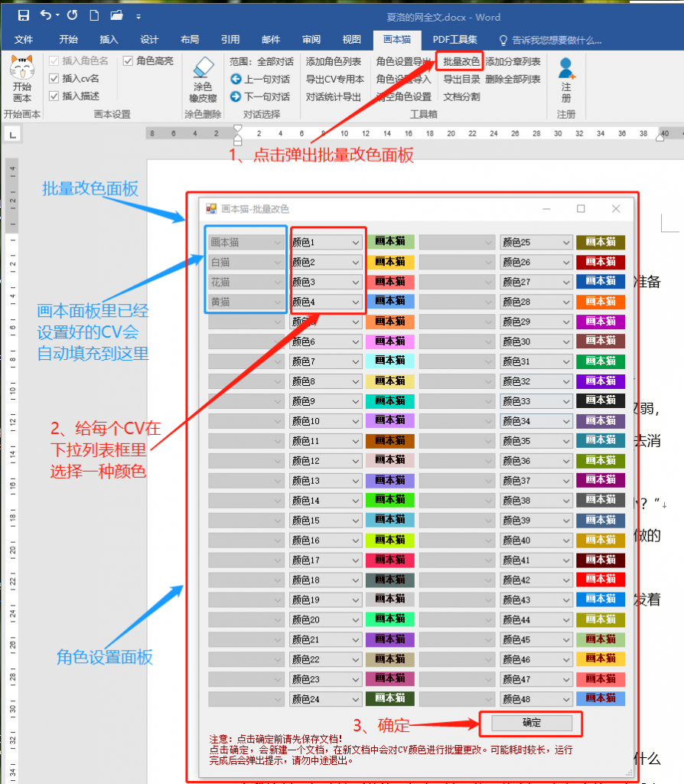Click the 范围: 全部对话 range selector

tap(262, 61)
